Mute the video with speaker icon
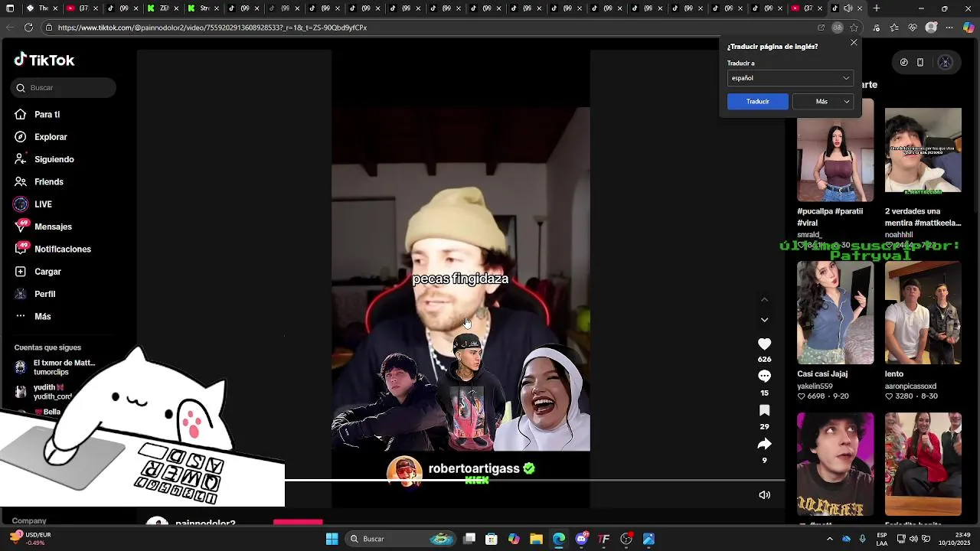This screenshot has width=980, height=551. click(x=764, y=495)
